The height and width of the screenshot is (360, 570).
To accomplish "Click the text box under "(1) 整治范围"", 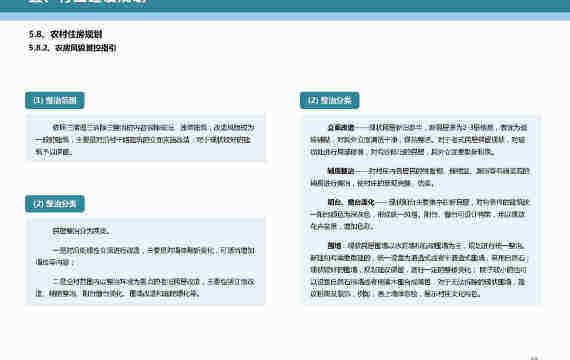I will [x=145, y=137].
